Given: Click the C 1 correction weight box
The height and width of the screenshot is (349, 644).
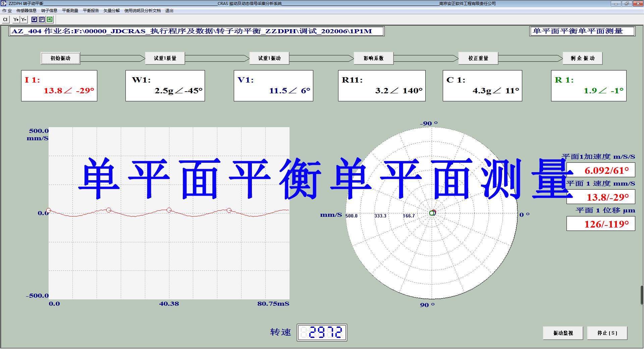Looking at the screenshot, I should click(x=482, y=86).
